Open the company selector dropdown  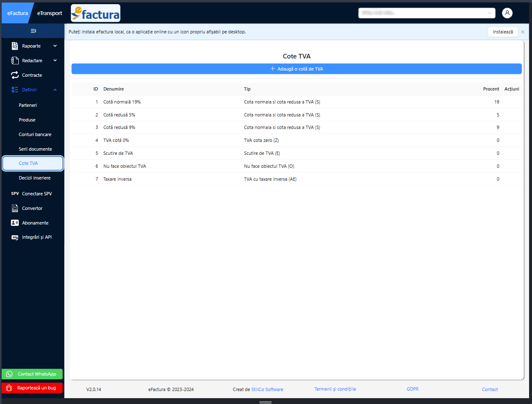(x=427, y=13)
